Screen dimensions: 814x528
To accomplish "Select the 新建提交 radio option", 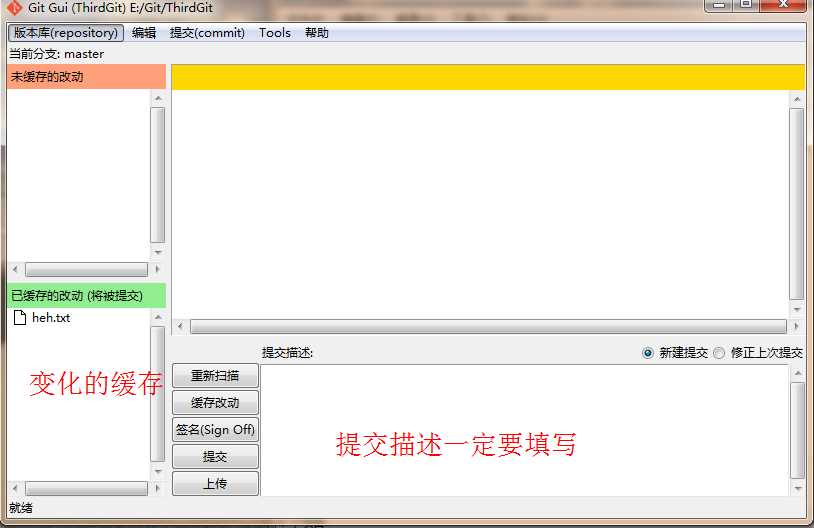I will click(x=647, y=353).
